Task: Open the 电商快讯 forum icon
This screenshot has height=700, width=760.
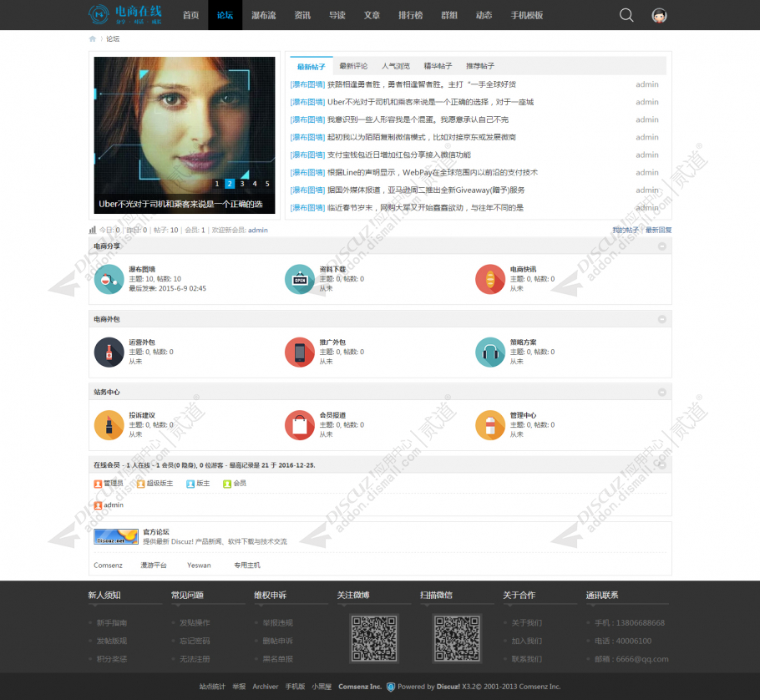Action: [490, 279]
